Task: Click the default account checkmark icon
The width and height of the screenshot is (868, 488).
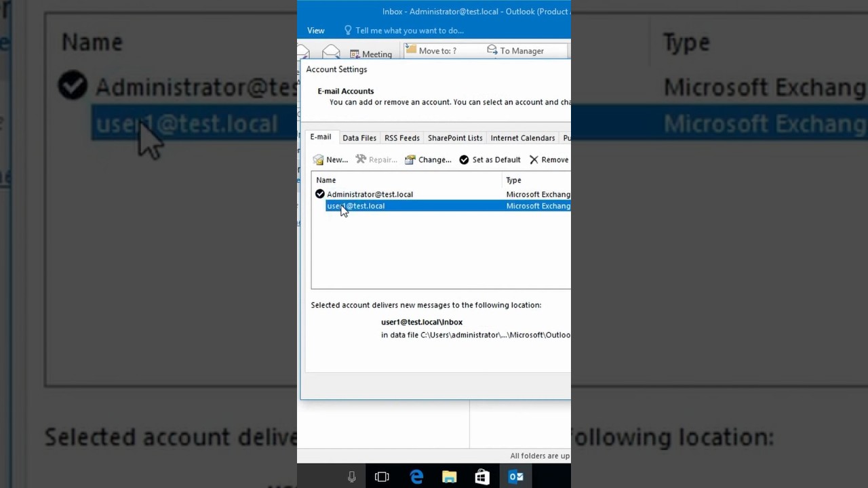Action: tap(320, 195)
